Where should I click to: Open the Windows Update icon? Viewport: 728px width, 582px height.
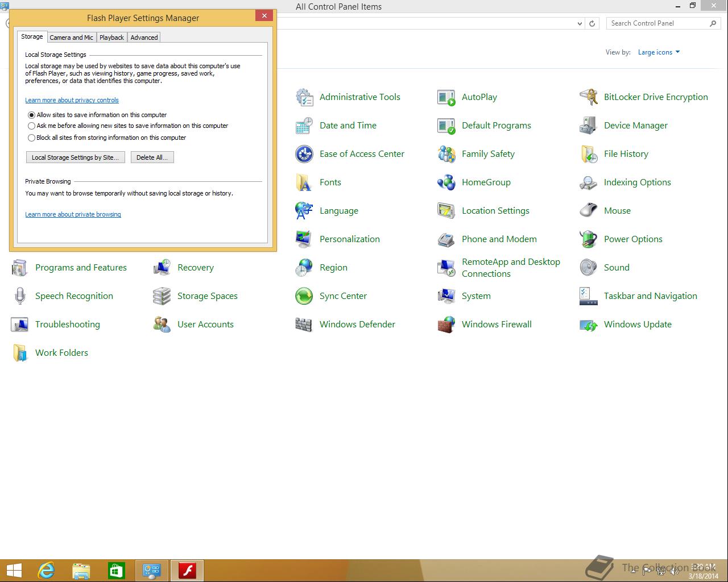tap(589, 325)
